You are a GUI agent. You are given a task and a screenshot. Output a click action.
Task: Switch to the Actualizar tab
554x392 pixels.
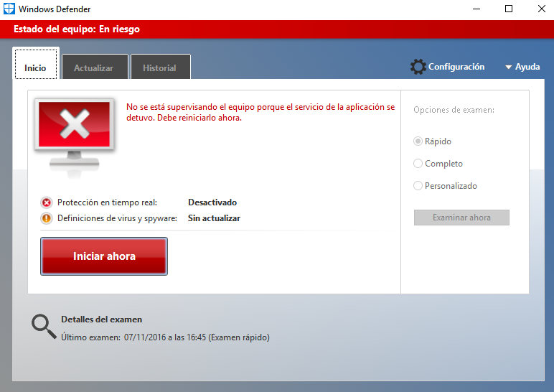[x=95, y=67]
